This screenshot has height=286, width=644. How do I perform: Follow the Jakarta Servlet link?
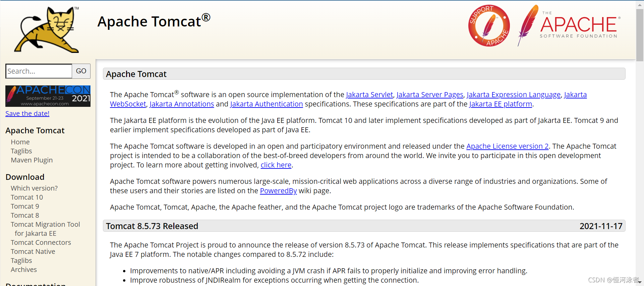click(369, 95)
